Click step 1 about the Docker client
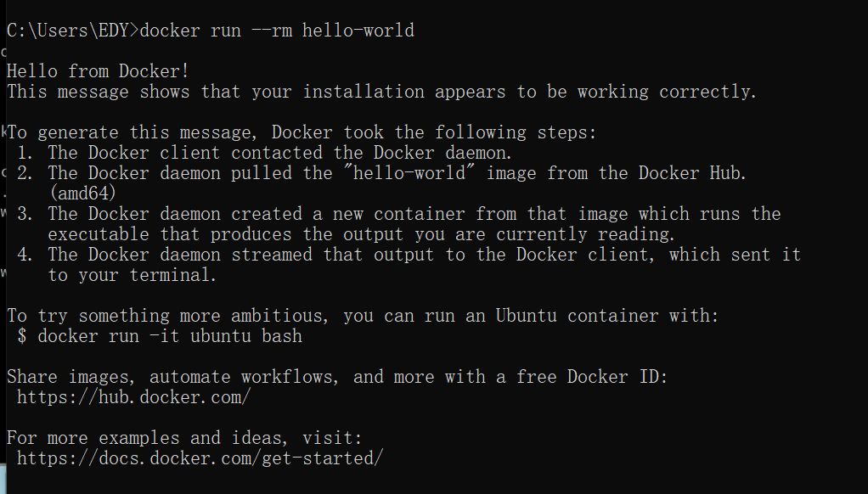Image resolution: width=868 pixels, height=494 pixels. click(280, 153)
